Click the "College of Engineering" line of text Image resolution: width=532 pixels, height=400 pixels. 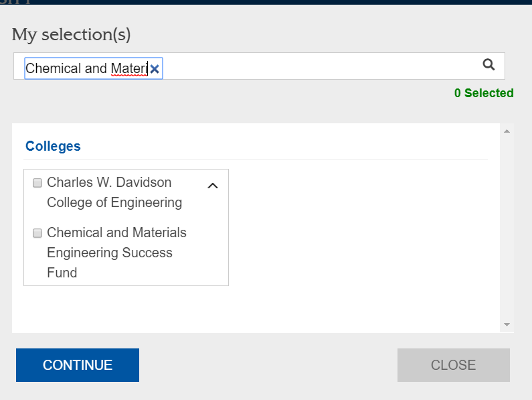tap(114, 202)
